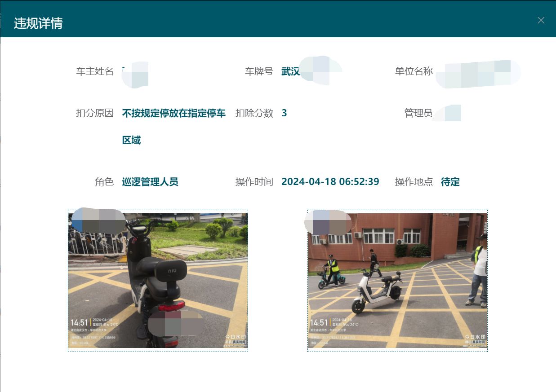Click the 车牌号 label
The width and height of the screenshot is (556, 392).
pyautogui.click(x=259, y=71)
